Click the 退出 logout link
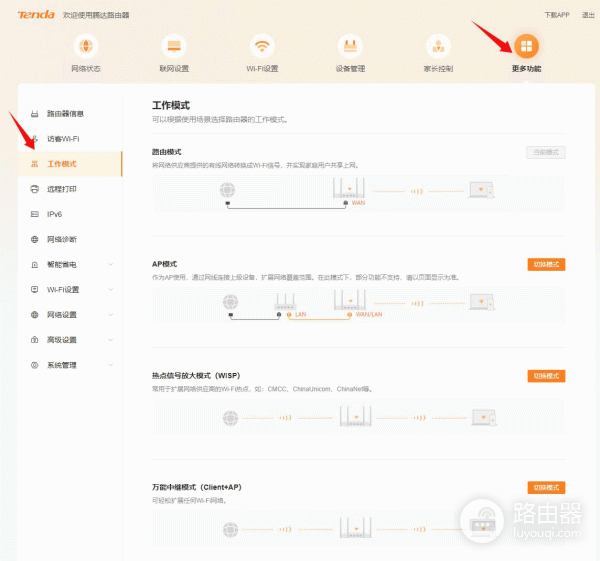 coord(589,15)
